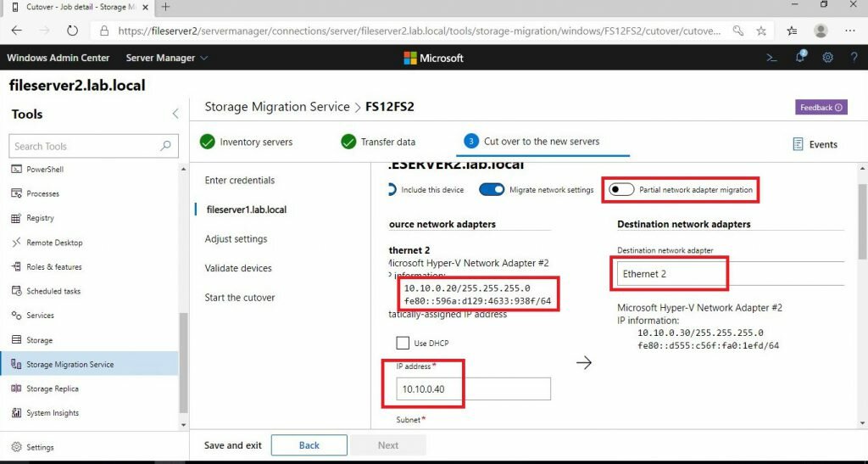This screenshot has height=464, width=868.
Task: Click the Events log icon
Action: click(x=798, y=144)
